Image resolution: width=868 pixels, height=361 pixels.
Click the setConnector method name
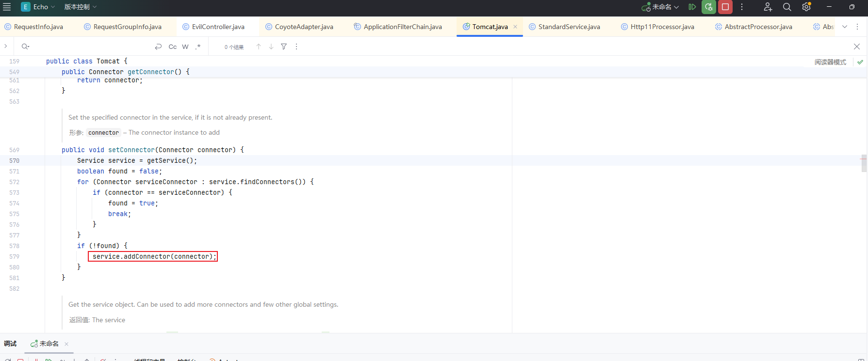(x=131, y=150)
